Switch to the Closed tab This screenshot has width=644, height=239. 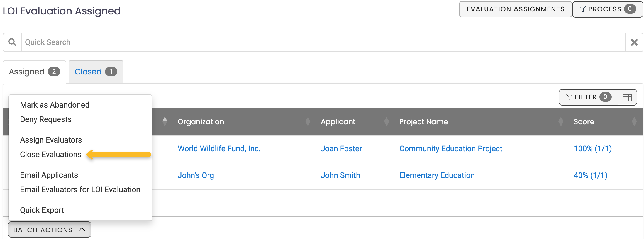[96, 72]
